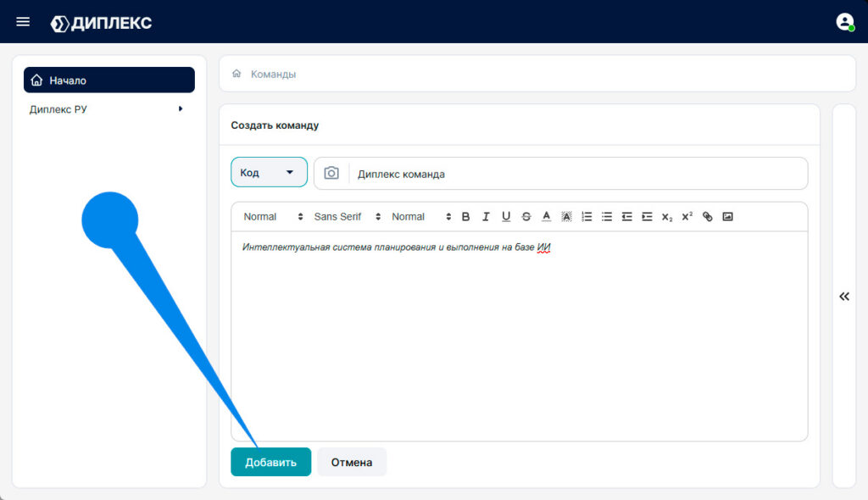Click the Добавить button

[270, 462]
